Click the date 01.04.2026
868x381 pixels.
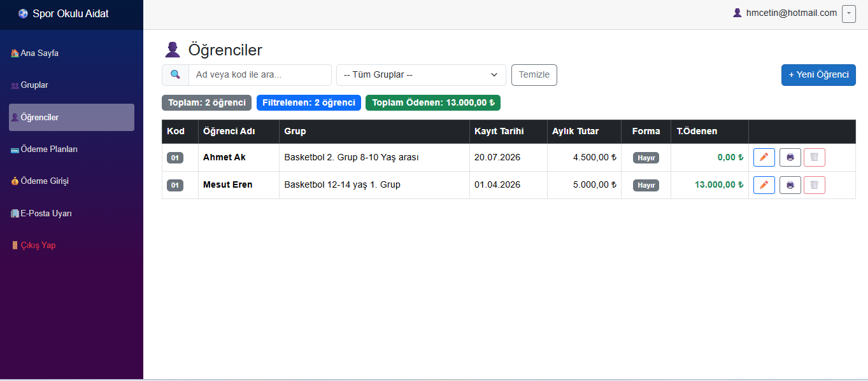pyautogui.click(x=497, y=185)
